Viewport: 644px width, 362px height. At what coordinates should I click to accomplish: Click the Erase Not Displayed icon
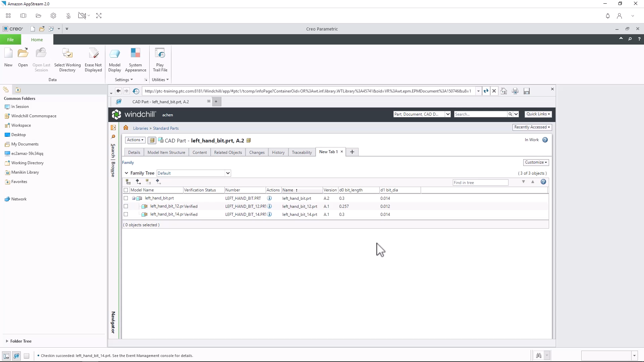pos(93,54)
